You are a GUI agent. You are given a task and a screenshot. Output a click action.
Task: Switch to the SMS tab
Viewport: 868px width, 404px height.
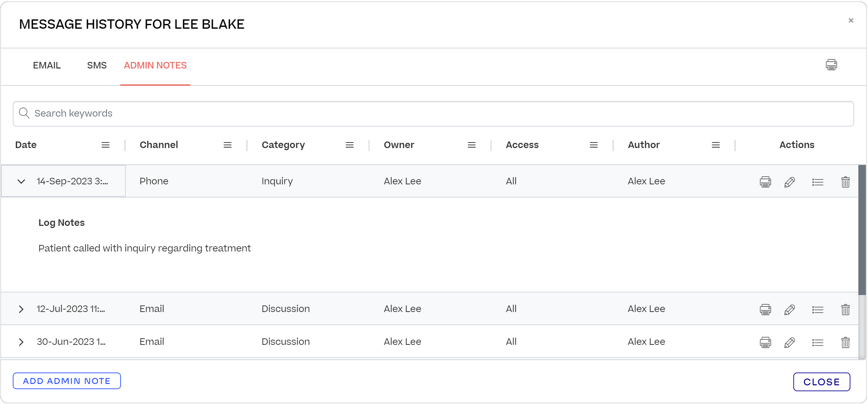click(x=97, y=65)
